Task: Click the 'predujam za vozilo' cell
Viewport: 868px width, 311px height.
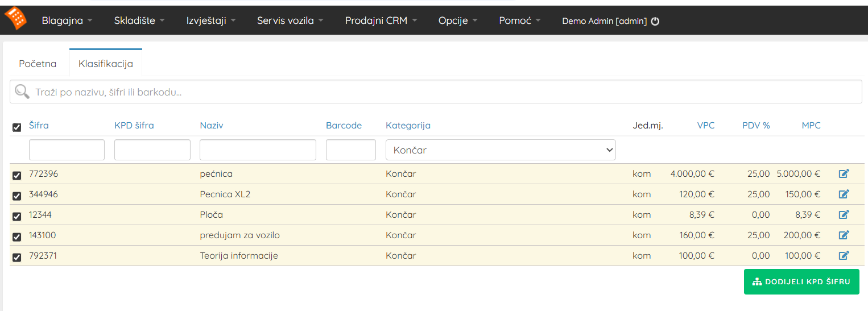Action: [239, 235]
